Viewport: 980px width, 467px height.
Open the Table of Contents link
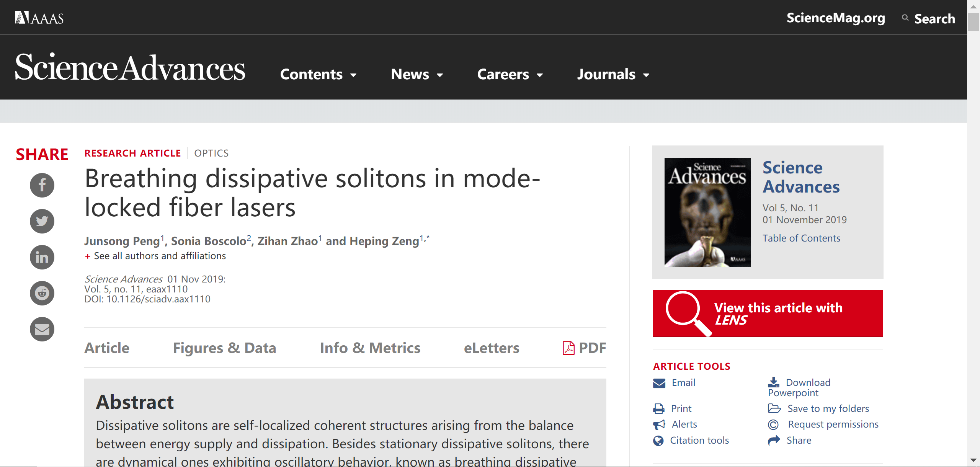[801, 238]
